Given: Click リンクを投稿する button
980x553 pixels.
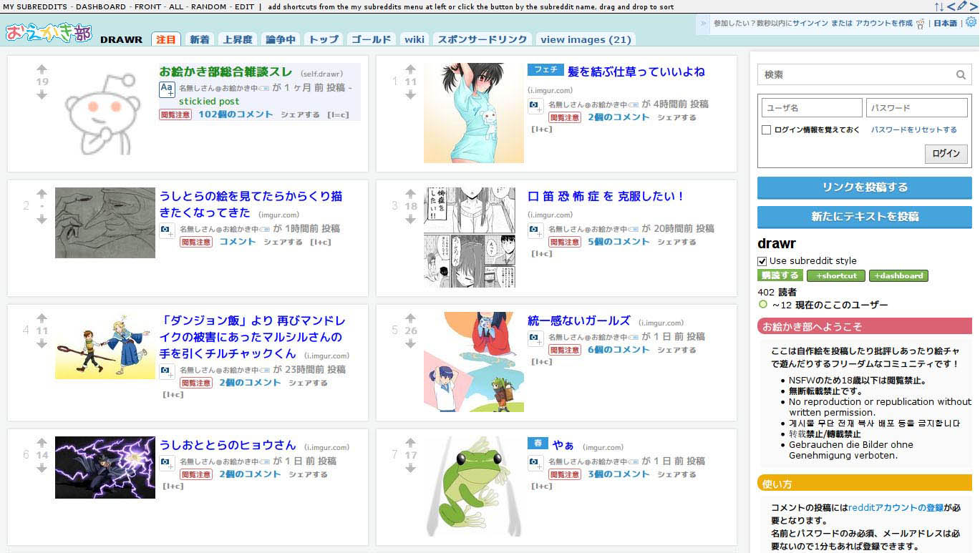Looking at the screenshot, I should [x=865, y=187].
